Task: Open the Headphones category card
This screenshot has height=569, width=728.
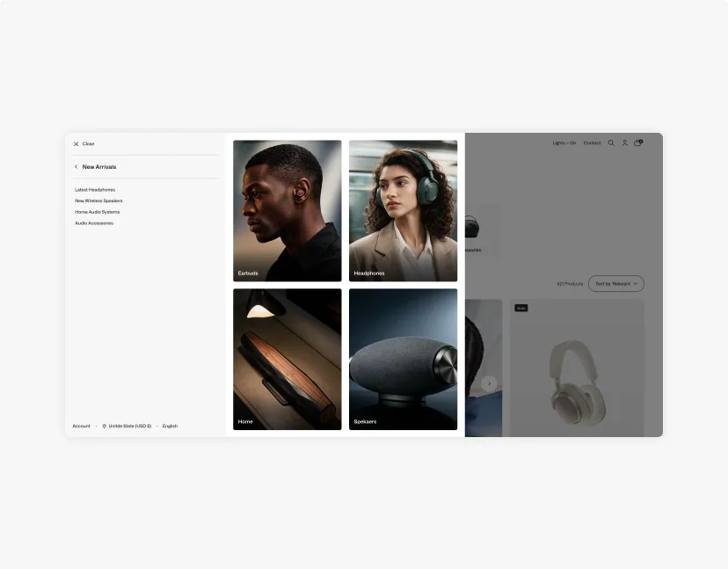Action: point(403,211)
